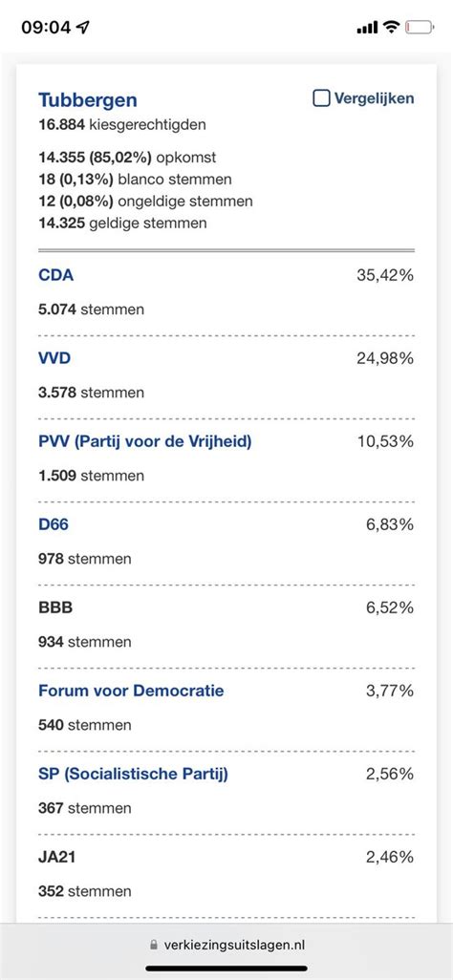The image size is (453, 980).
Task: Tap the Vergelijken label
Action: [x=374, y=98]
